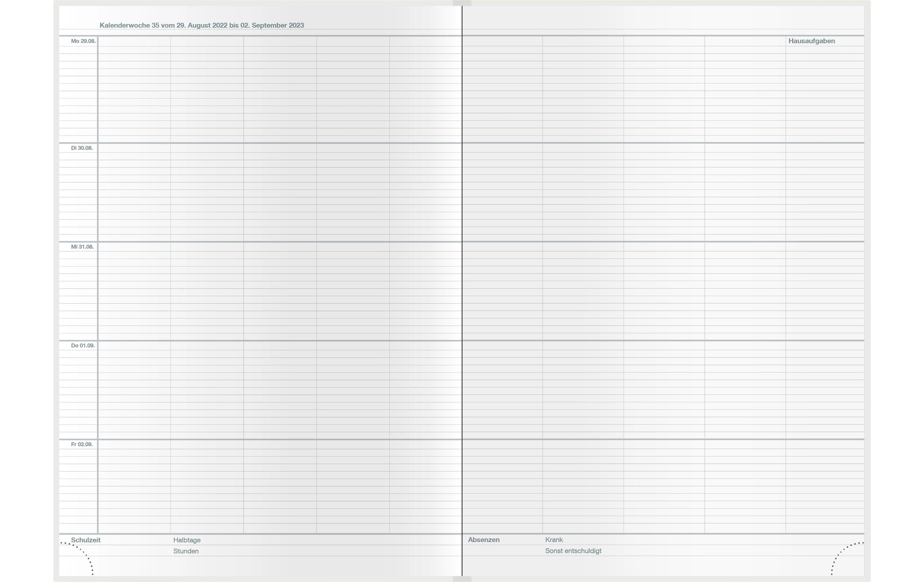
Task: Click the Sonst entschuldigt entry line
Action: 704,550
